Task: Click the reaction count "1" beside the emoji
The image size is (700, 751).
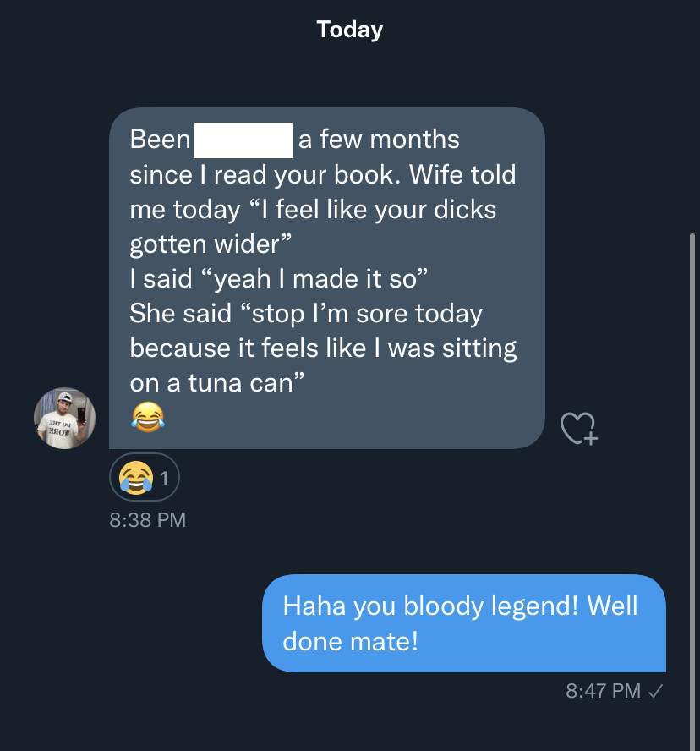Action: point(164,478)
